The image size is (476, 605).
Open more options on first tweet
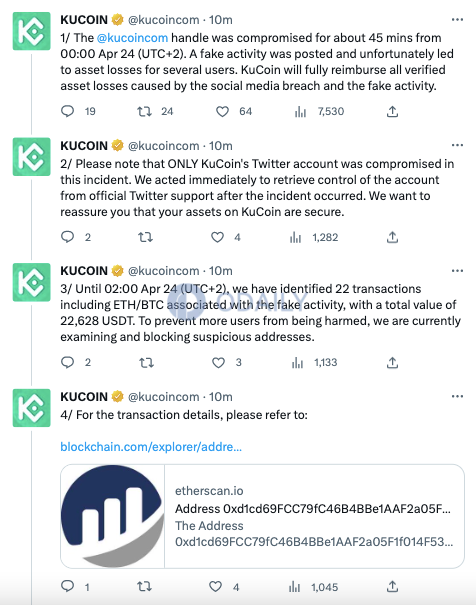(x=457, y=20)
